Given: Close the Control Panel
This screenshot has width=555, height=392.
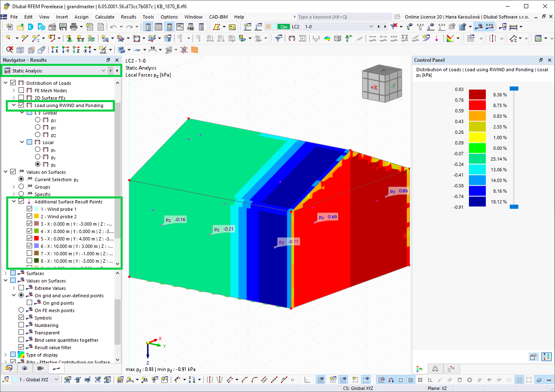Looking at the screenshot, I should pos(549,60).
